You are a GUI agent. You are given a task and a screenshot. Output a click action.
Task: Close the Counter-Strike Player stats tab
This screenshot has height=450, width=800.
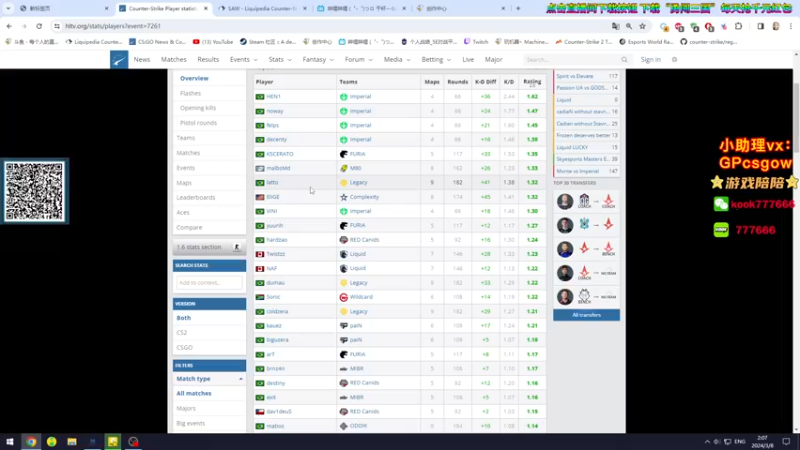[206, 8]
